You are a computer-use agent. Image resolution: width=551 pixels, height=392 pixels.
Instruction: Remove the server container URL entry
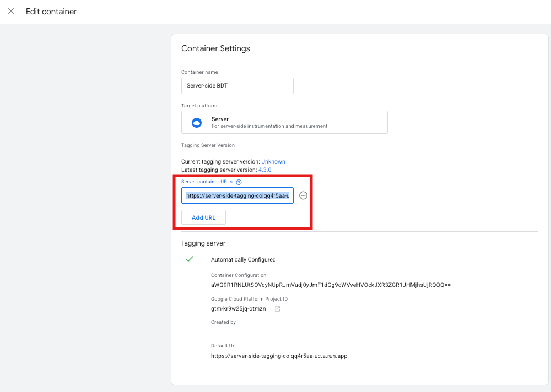point(303,195)
